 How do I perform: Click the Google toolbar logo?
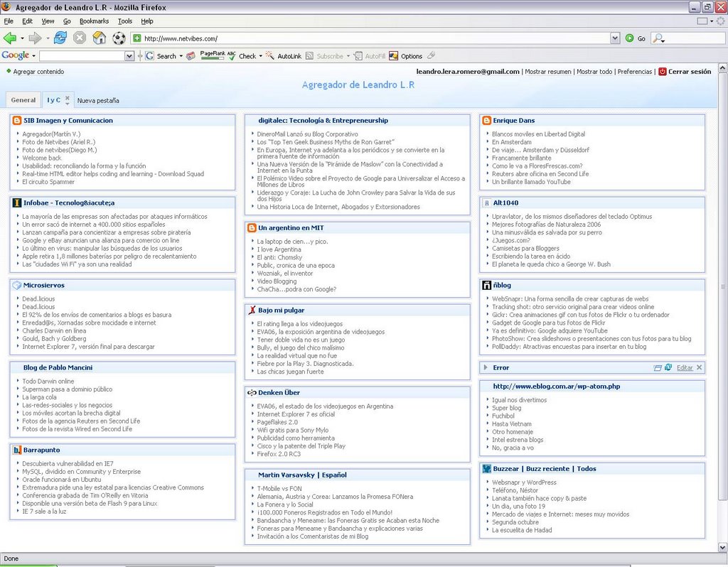point(16,55)
